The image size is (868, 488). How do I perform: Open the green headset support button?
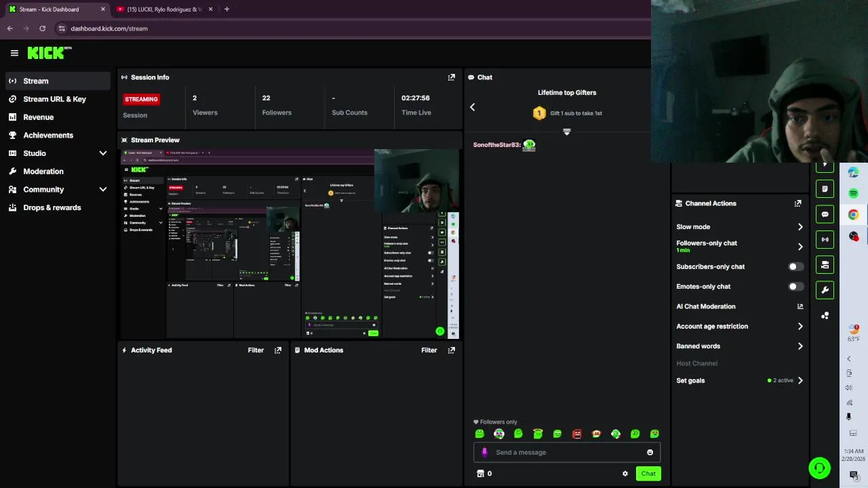[x=819, y=468]
